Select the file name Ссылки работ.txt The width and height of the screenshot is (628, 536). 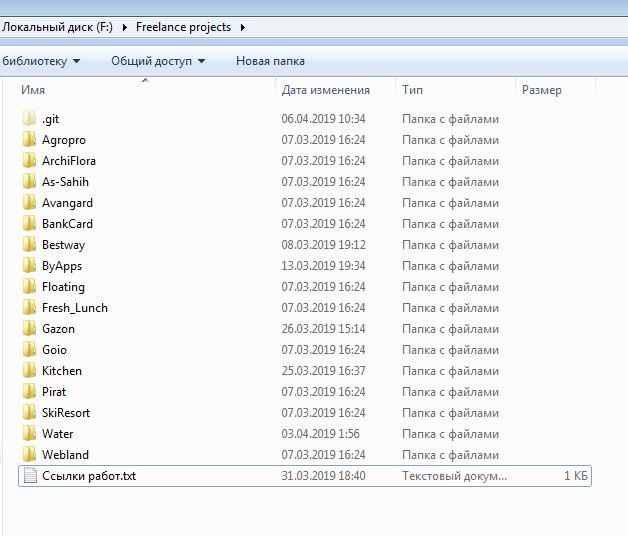[x=89, y=476]
